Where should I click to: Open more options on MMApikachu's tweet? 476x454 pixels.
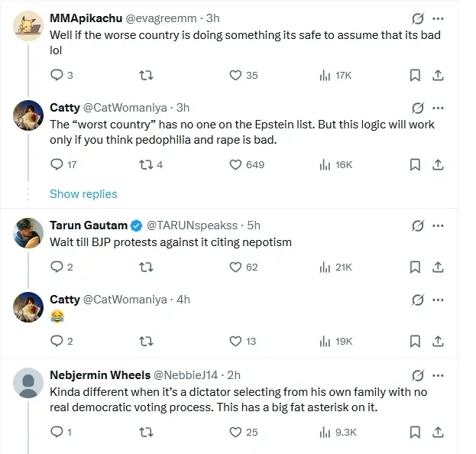[439, 18]
